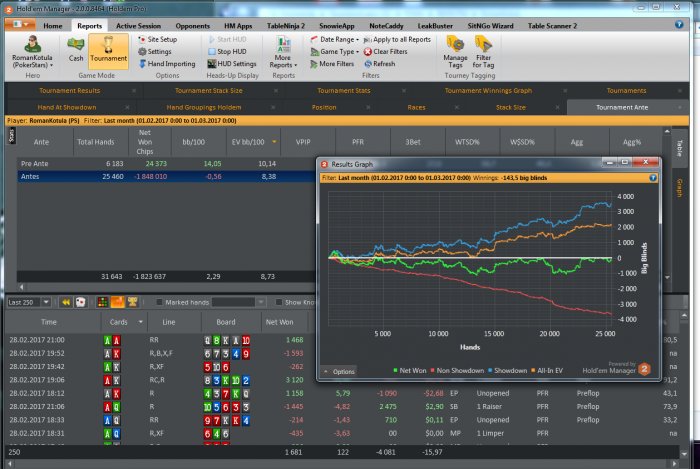
Task: Enable the Marked hands checkbox
Action: (159, 301)
